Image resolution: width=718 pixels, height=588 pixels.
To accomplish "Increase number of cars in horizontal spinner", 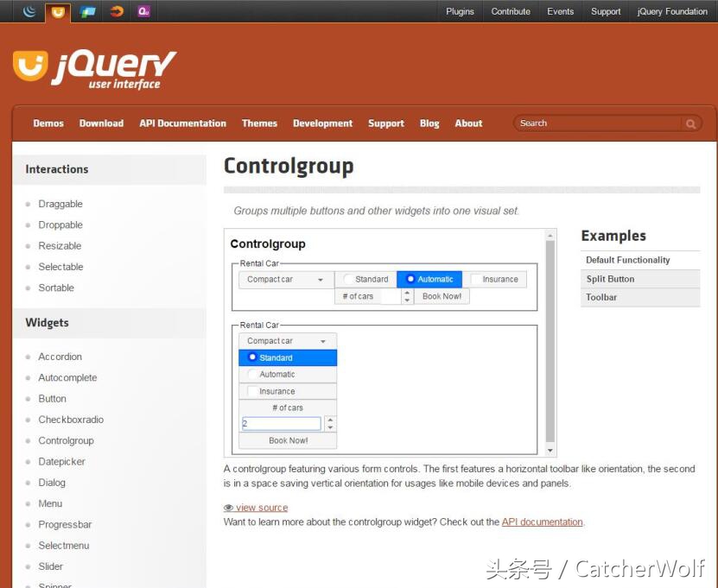I will 407,293.
